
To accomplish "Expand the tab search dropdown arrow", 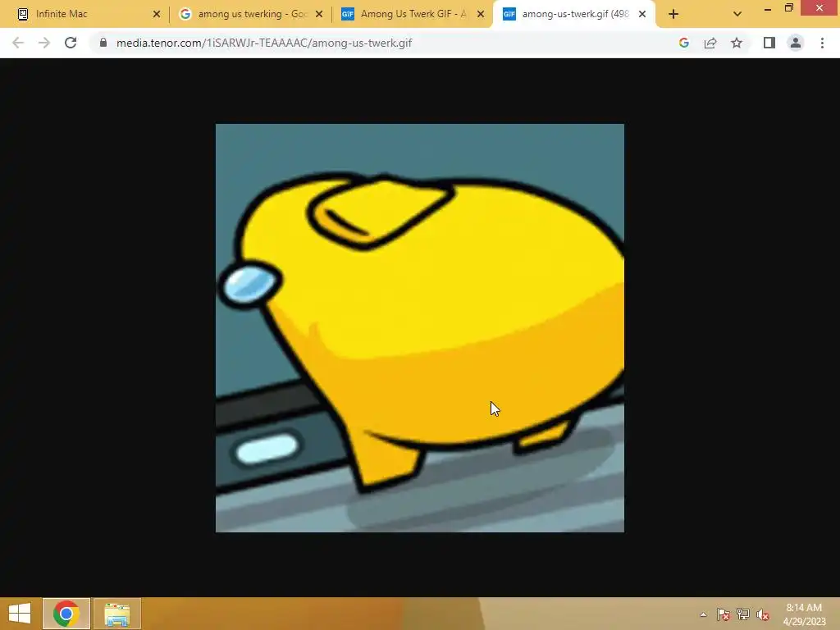I will (737, 14).
